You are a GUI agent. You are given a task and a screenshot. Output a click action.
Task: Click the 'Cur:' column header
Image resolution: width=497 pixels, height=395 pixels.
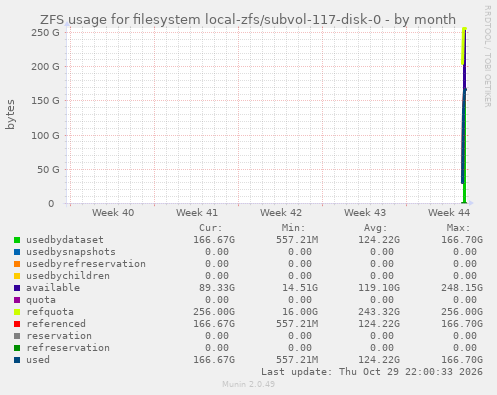tap(211, 228)
